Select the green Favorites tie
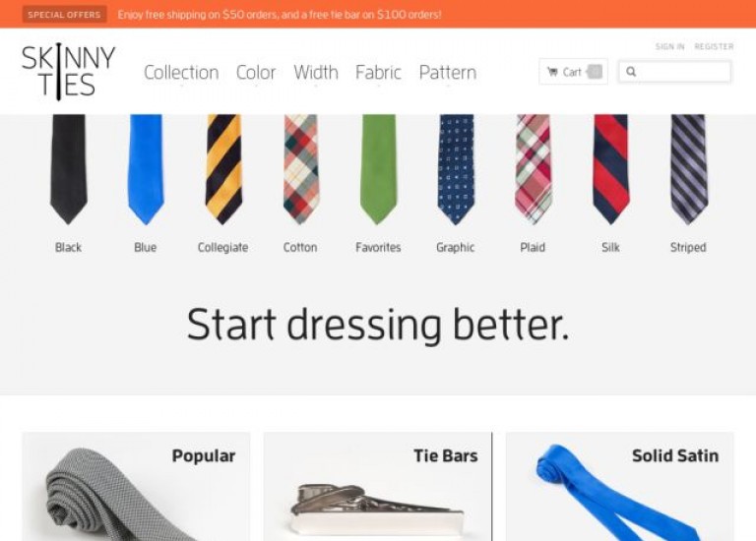This screenshot has width=756, height=541. click(378, 169)
